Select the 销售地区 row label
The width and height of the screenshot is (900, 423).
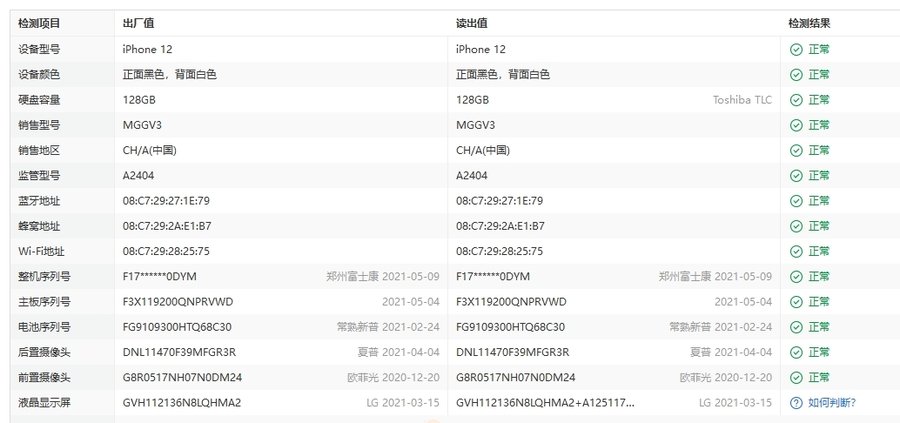click(39, 150)
